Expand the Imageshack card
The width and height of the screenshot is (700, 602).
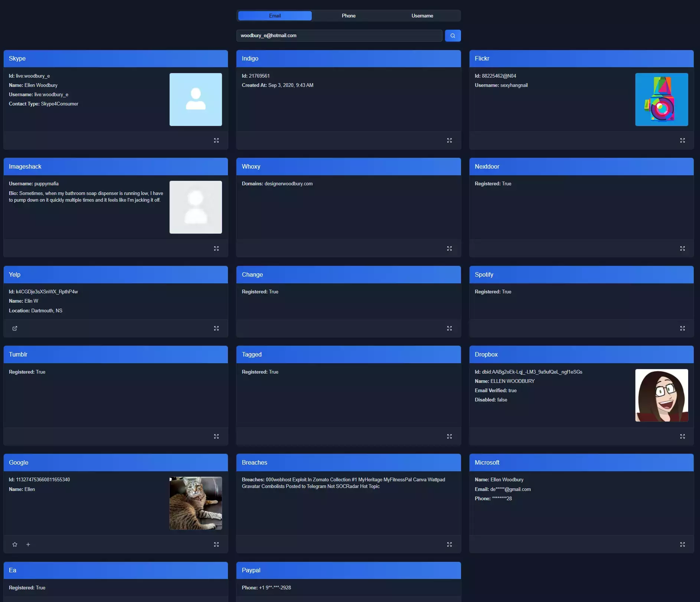click(216, 248)
